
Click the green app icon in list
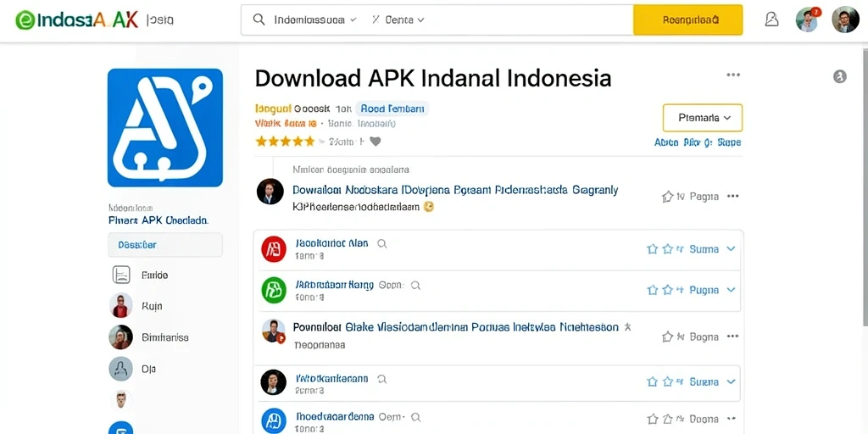click(x=274, y=290)
